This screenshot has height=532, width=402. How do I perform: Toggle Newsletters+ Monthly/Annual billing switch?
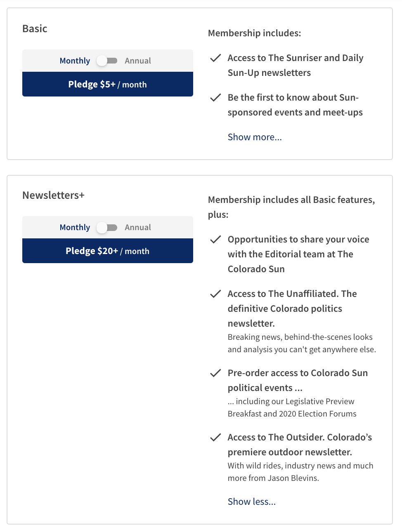point(107,227)
